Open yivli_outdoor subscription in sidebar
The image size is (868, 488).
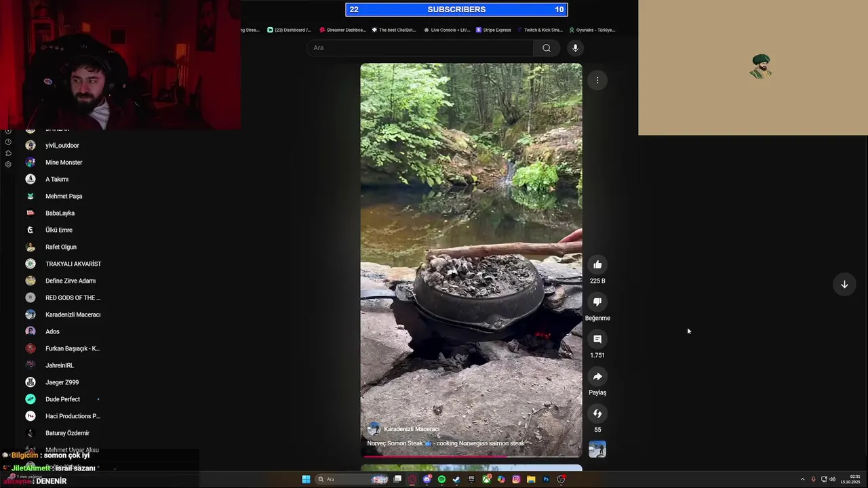pyautogui.click(x=62, y=145)
